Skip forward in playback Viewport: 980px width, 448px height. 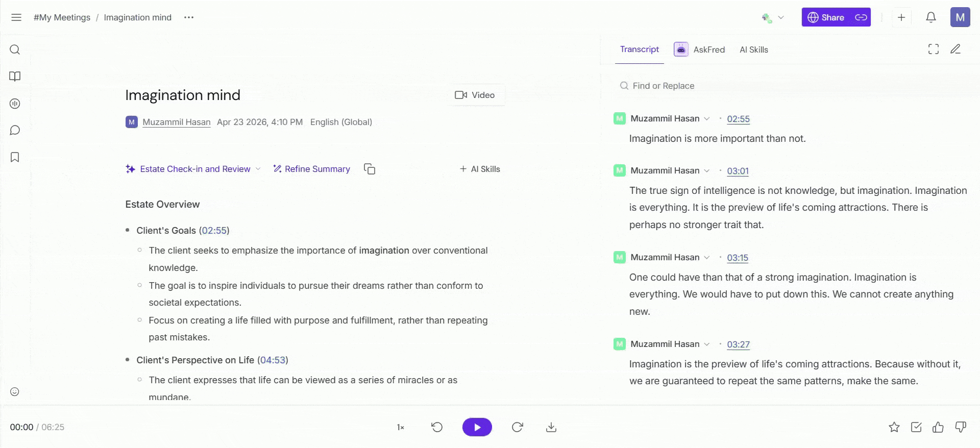[x=518, y=427]
